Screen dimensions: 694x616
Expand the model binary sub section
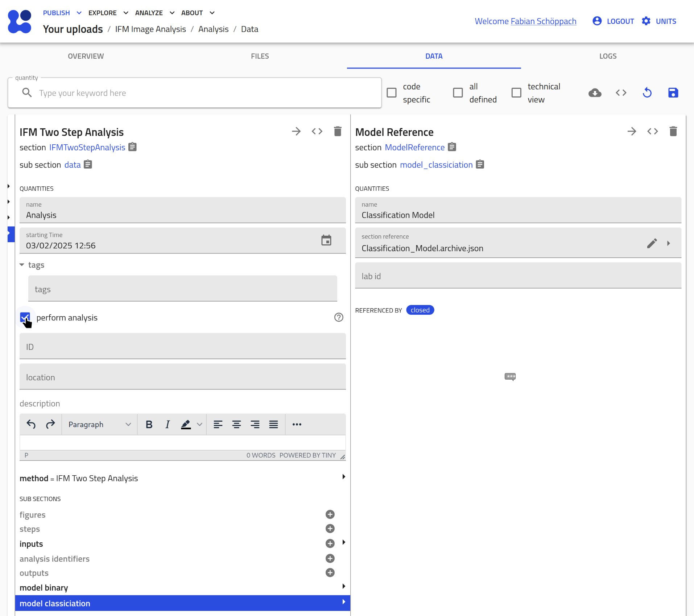click(x=343, y=586)
